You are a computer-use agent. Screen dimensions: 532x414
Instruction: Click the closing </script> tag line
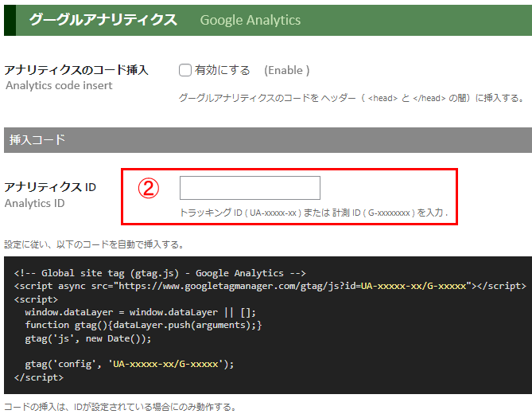pos(39,377)
